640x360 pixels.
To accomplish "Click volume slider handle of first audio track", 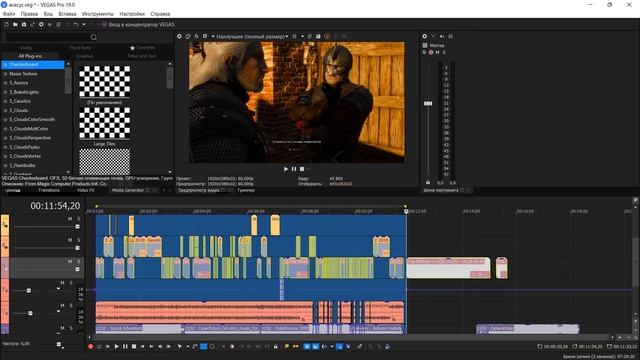I will 29,291.
